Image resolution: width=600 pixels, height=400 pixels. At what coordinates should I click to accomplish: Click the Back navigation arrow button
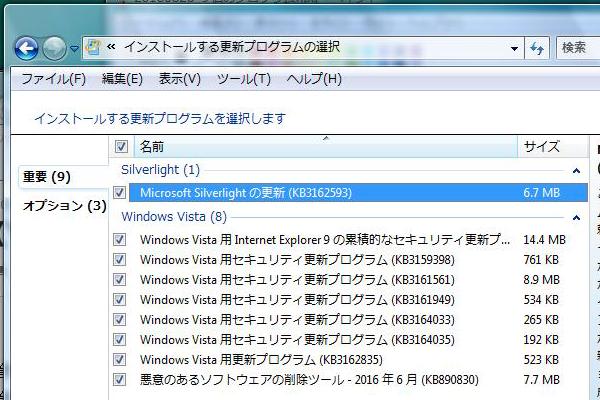pyautogui.click(x=27, y=47)
